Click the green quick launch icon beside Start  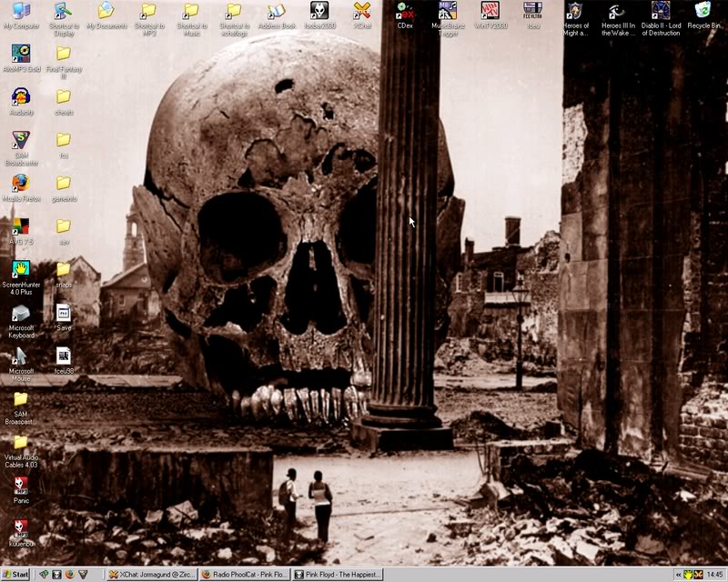[x=44, y=575]
